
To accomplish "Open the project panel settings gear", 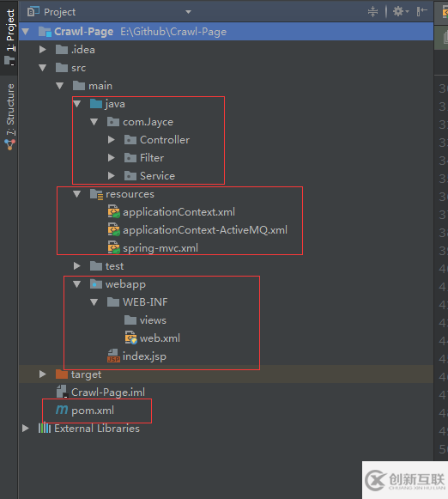I will tap(400, 12).
